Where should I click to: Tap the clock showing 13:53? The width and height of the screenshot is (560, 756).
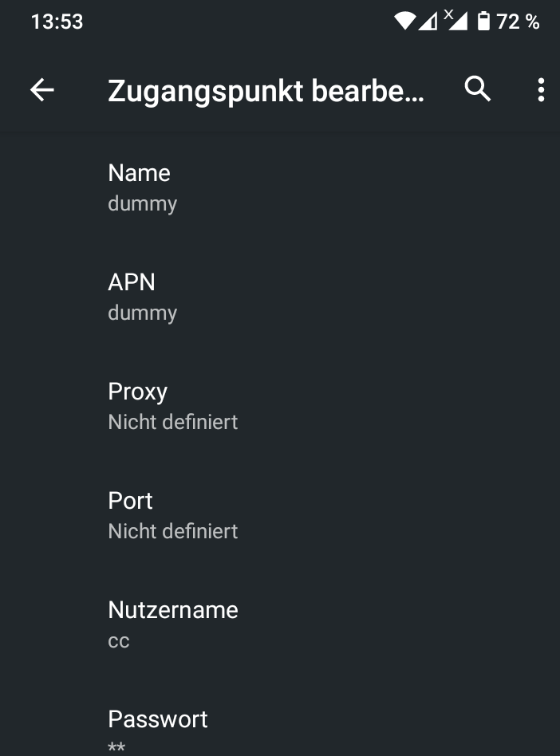[57, 22]
